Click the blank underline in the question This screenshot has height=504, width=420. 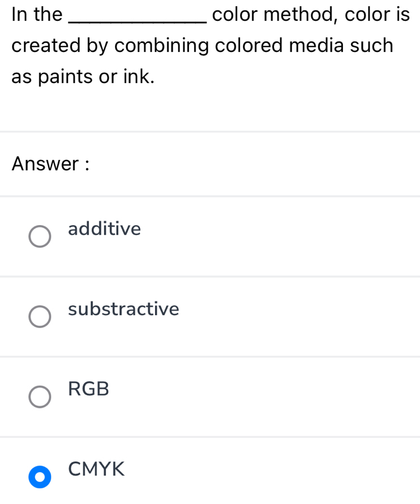coord(138,22)
